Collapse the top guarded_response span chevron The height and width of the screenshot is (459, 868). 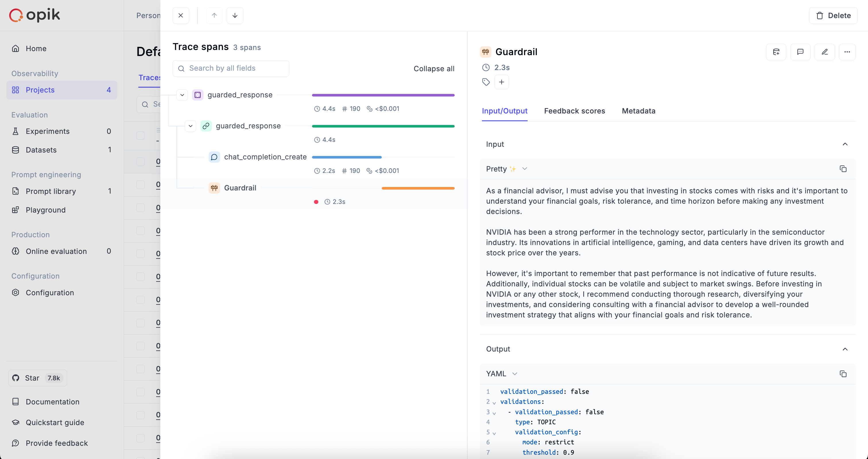point(182,95)
